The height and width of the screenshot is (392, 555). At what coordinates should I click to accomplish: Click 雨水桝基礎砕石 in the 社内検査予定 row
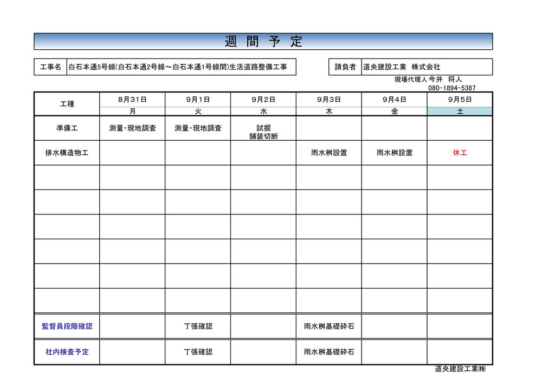329,352
